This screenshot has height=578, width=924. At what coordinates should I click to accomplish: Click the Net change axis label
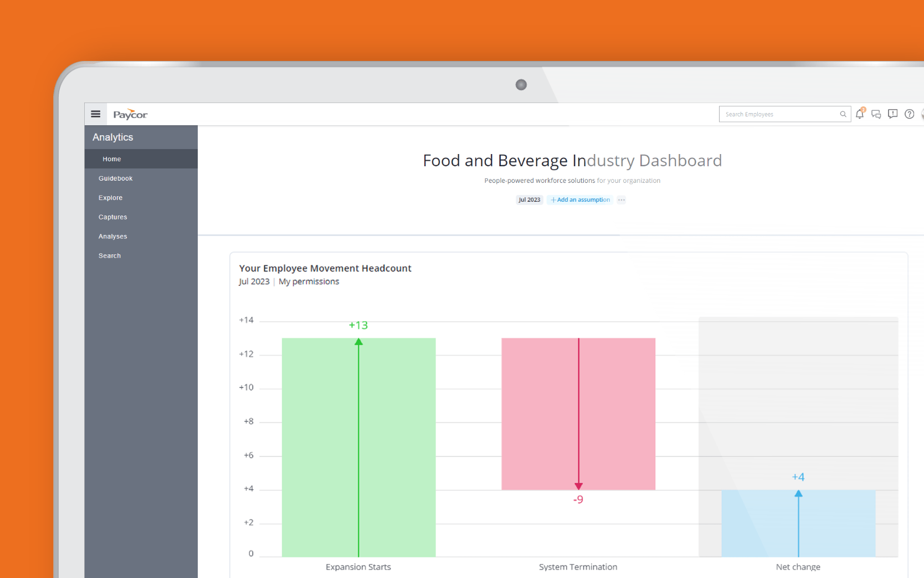pyautogui.click(x=798, y=567)
